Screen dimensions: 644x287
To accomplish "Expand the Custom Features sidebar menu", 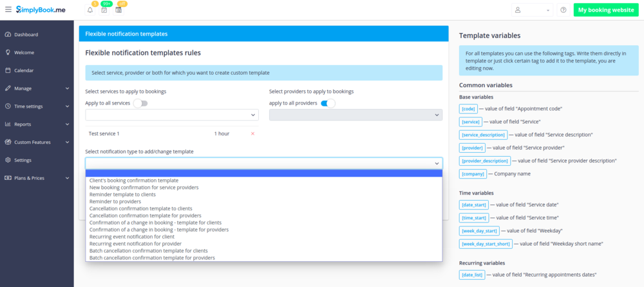I will [x=37, y=142].
